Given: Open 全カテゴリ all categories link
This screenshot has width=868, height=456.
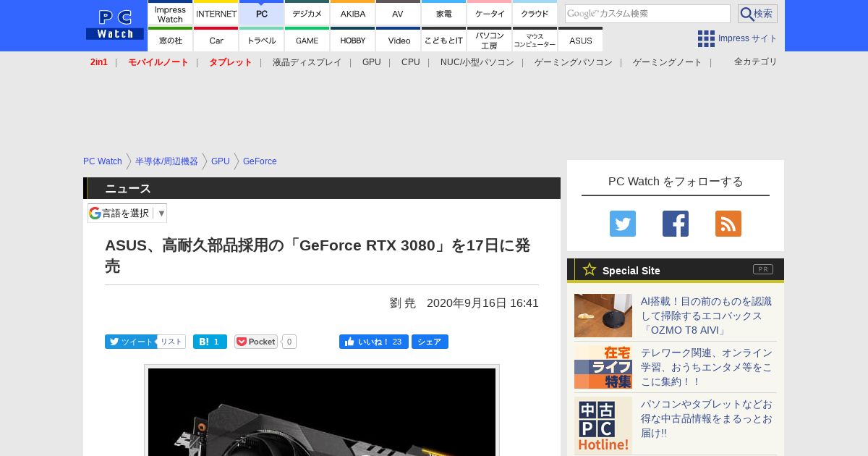Looking at the screenshot, I should coord(755,62).
